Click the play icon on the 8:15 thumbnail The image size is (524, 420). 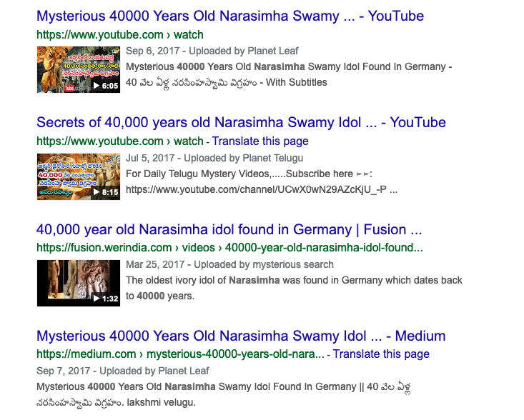click(97, 192)
